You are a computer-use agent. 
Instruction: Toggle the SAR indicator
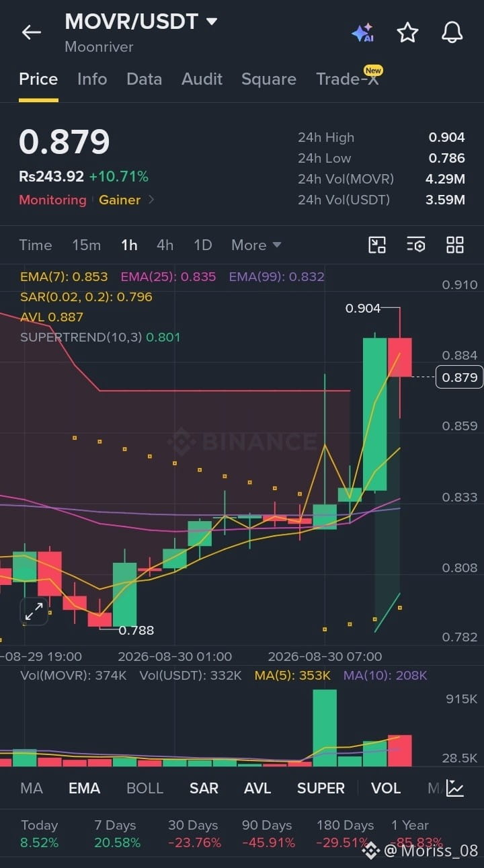204,788
